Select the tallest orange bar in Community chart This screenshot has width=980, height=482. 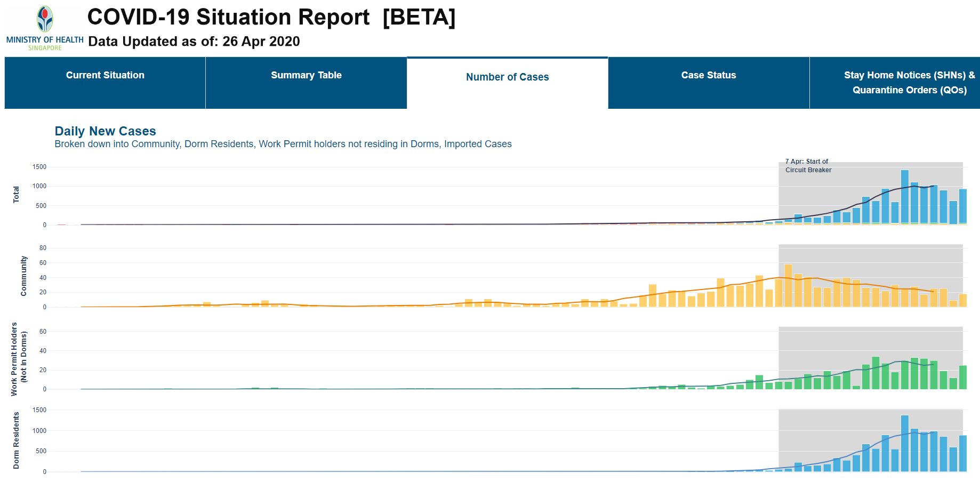click(788, 286)
